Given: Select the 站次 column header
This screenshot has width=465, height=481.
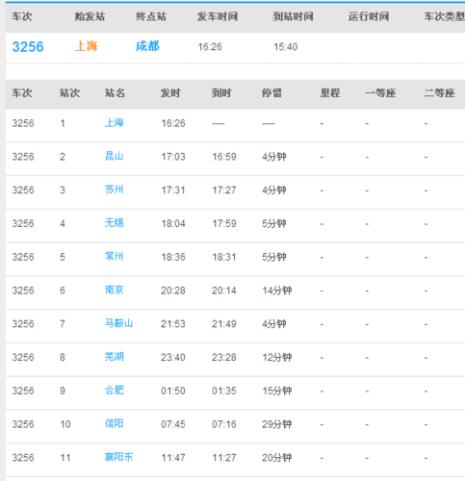Looking at the screenshot, I should pyautogui.click(x=70, y=93).
